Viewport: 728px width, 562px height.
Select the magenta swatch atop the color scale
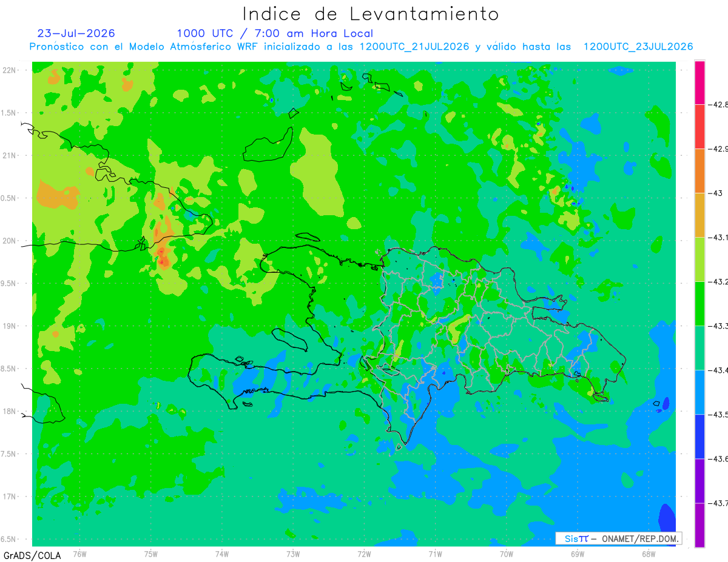point(699,82)
